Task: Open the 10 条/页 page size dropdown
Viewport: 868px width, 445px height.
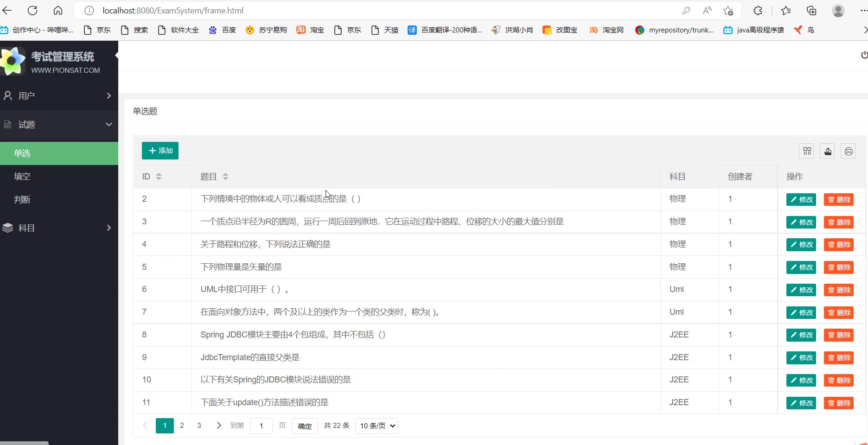Action: pos(377,426)
